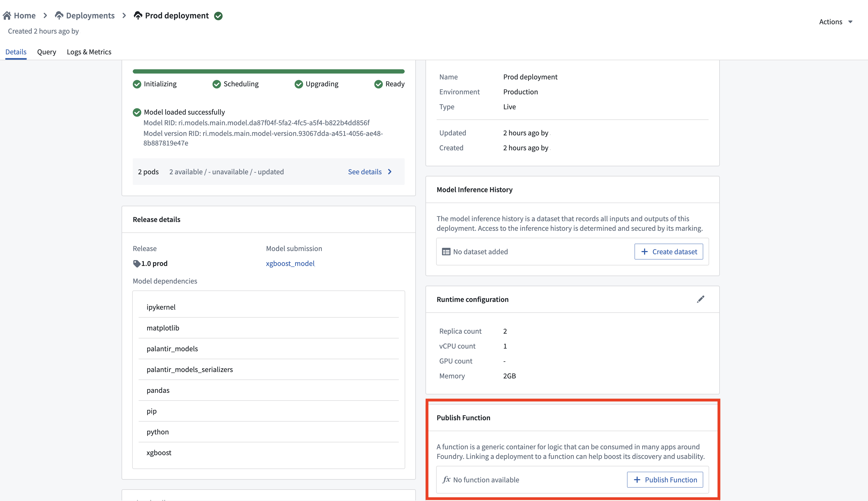
Task: Click the Prod deployment rocket icon
Action: point(138,15)
